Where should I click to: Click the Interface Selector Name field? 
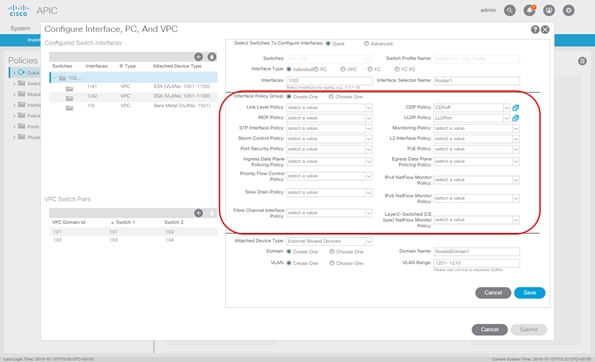(476, 80)
